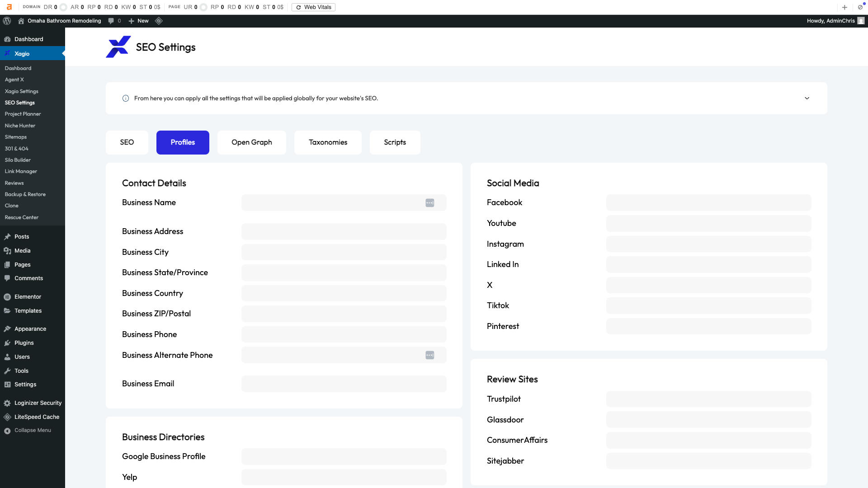
Task: Open LiteSpeed Cache menu
Action: [x=33, y=417]
